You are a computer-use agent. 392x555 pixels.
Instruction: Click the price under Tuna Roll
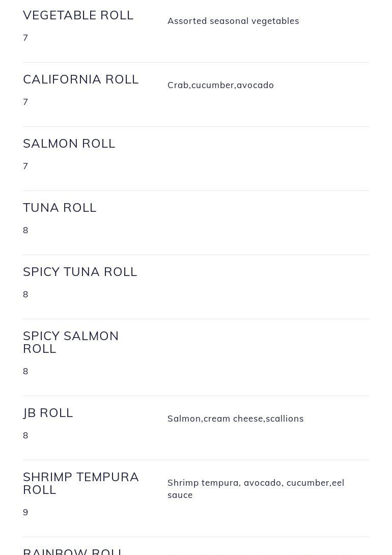(x=25, y=230)
